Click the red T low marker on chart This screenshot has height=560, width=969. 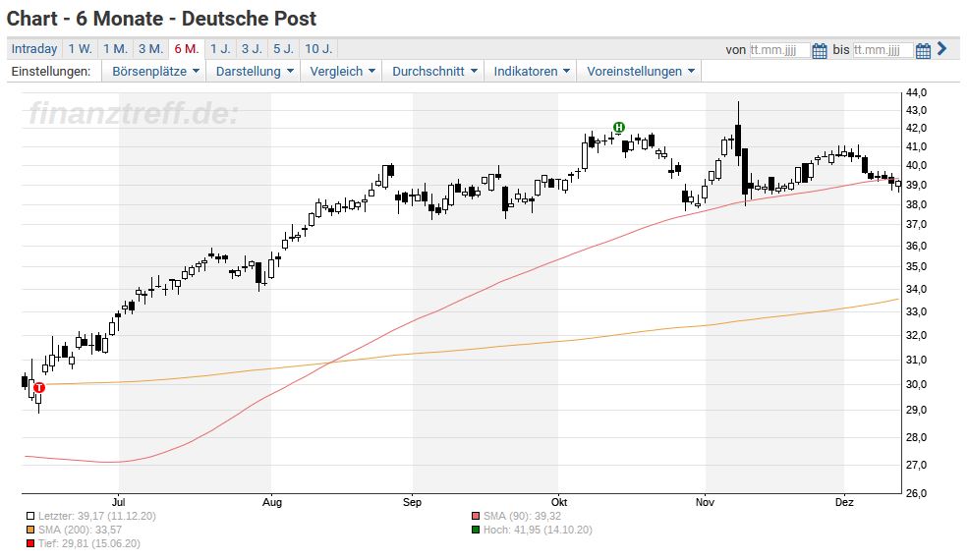39,387
